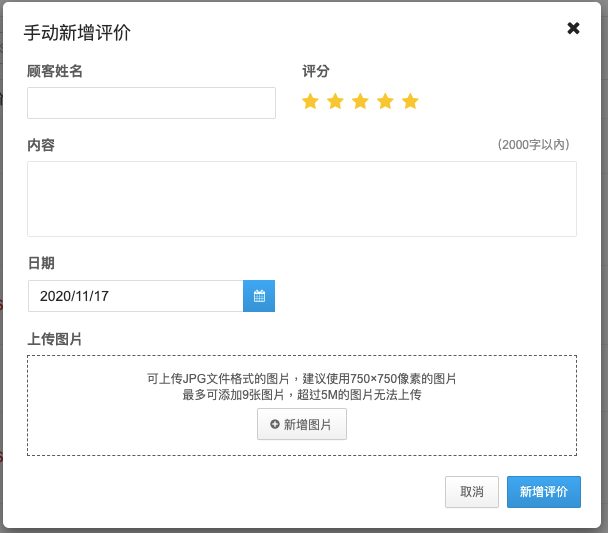The height and width of the screenshot is (533, 608).
Task: Open the calendar date picker
Action: 259,296
